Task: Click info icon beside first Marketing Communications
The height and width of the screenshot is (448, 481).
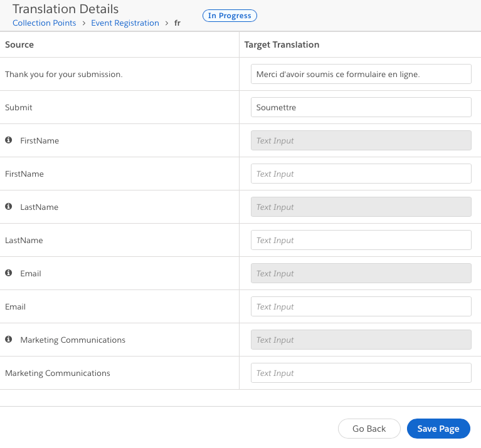Action: click(x=9, y=340)
